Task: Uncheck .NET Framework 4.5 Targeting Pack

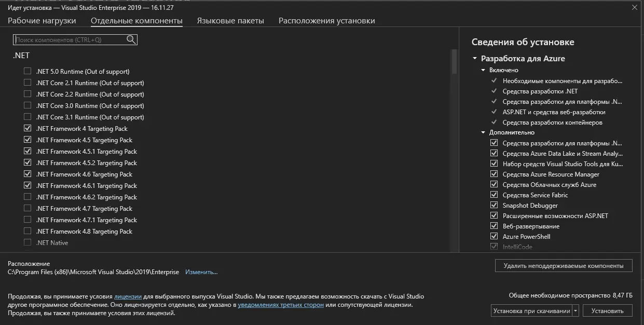Action: coord(28,140)
